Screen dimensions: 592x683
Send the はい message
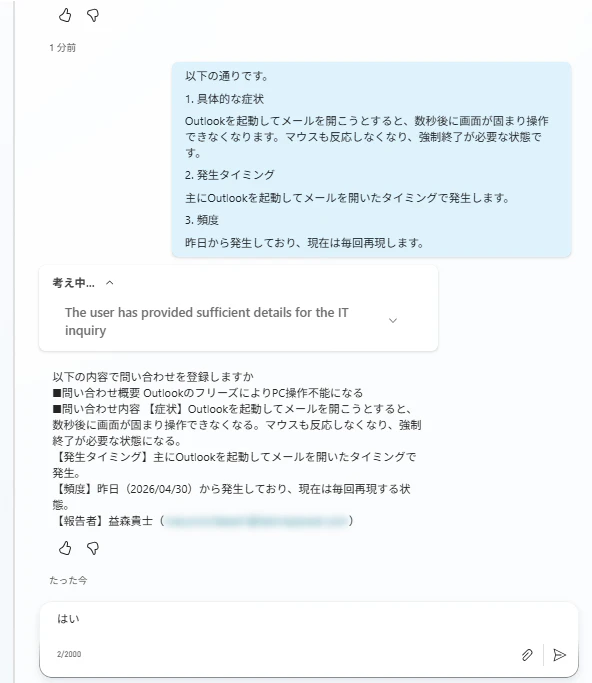[559, 655]
